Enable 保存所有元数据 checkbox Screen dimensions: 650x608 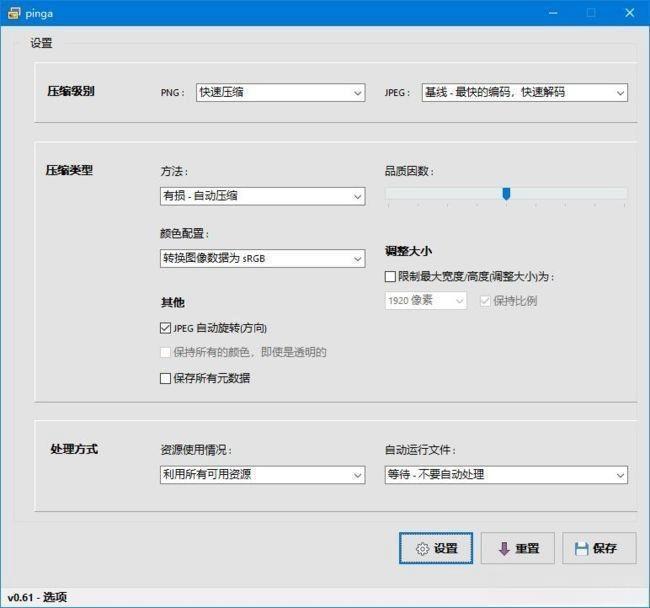point(166,378)
